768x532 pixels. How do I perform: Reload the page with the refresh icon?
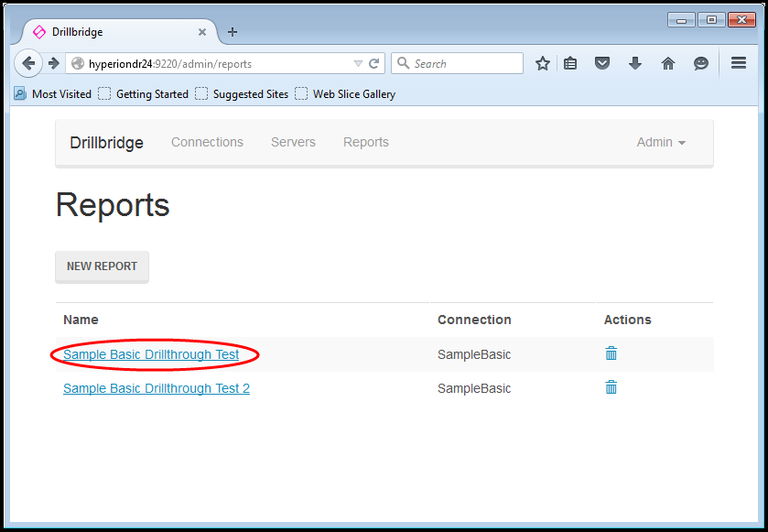point(374,64)
